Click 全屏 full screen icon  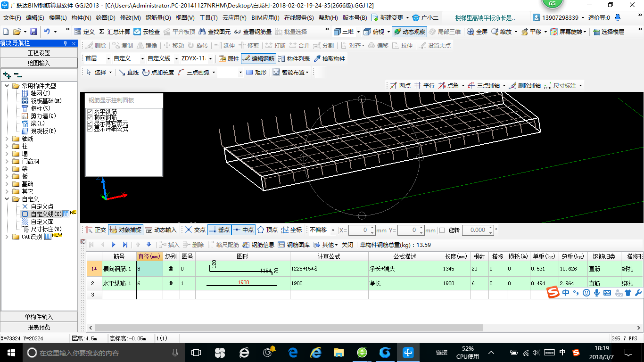pyautogui.click(x=477, y=32)
